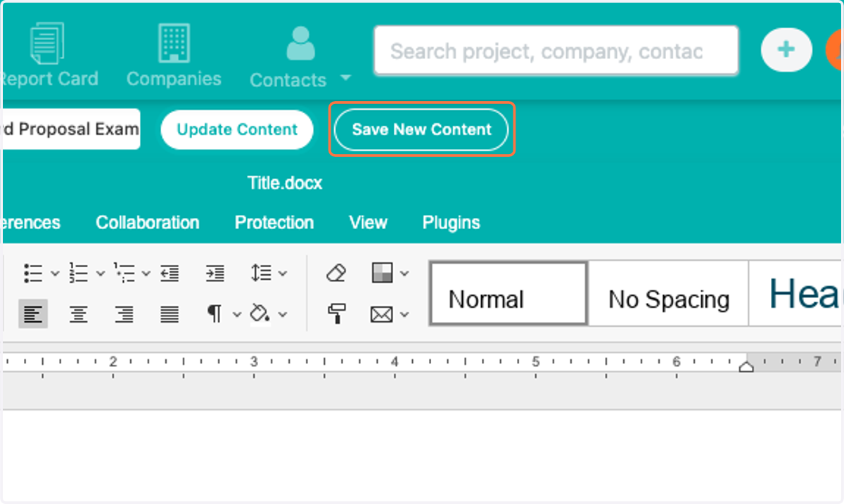
Task: Expand shading color dropdown arrow
Action: pos(283,315)
